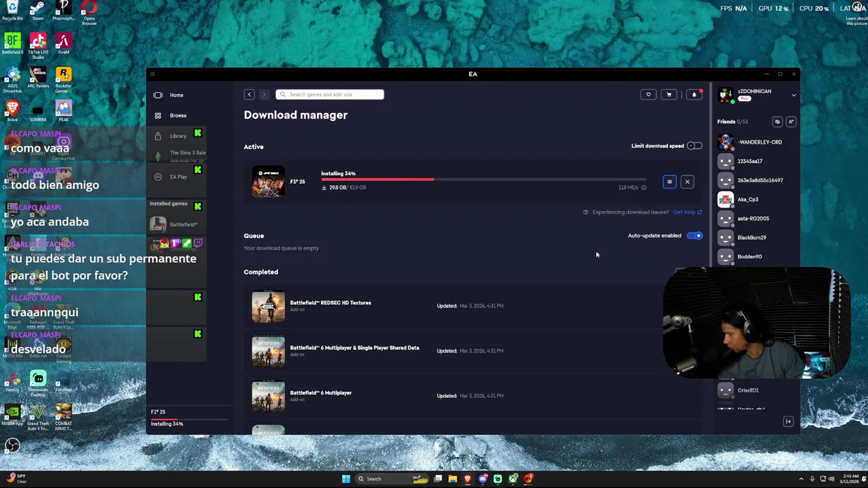Open Library in sidebar
Viewport: 868px width, 488px height.
(178, 136)
